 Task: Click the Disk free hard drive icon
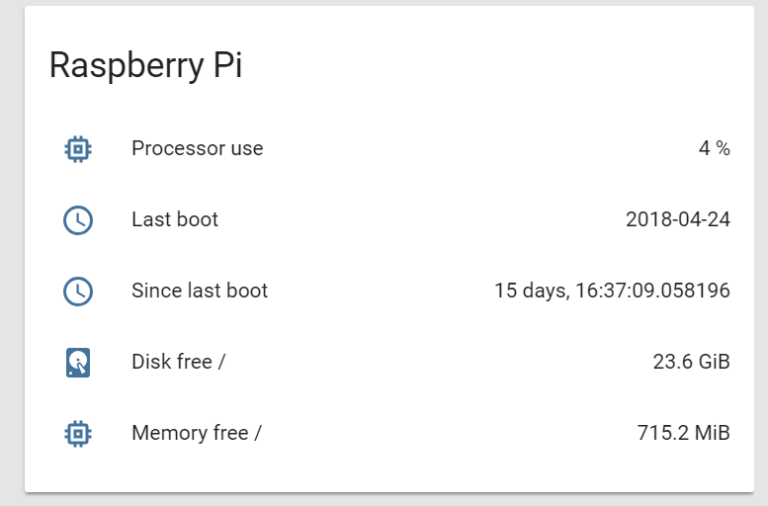(78, 362)
